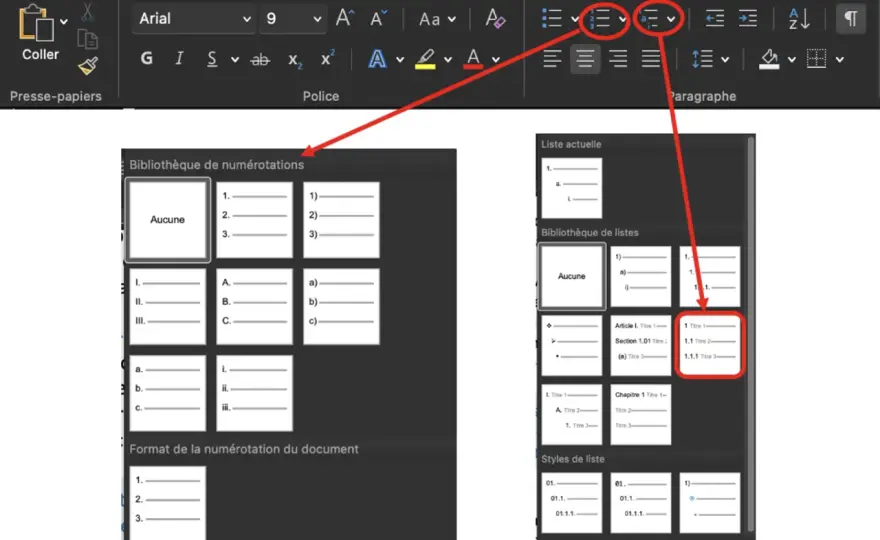The height and width of the screenshot is (540, 880).
Task: Click the numbered list icon
Action: (x=599, y=20)
